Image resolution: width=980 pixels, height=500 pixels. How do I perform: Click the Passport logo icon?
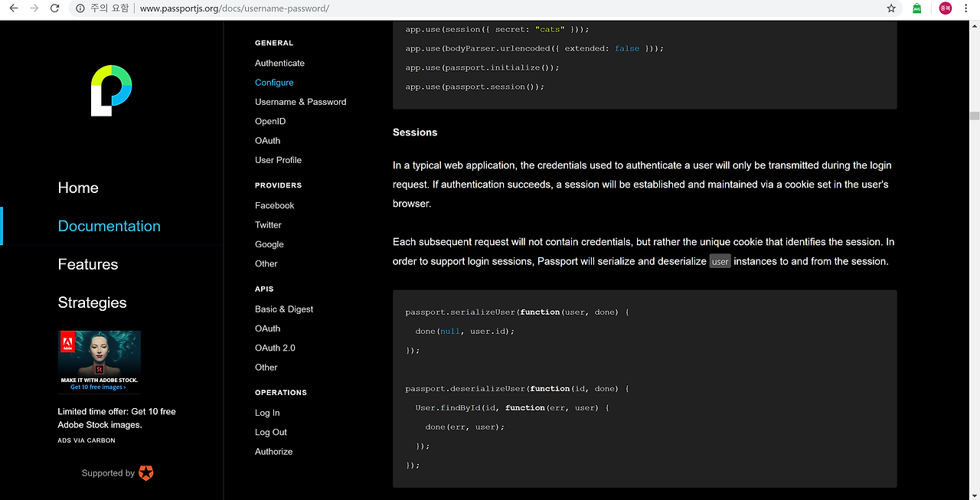(112, 90)
